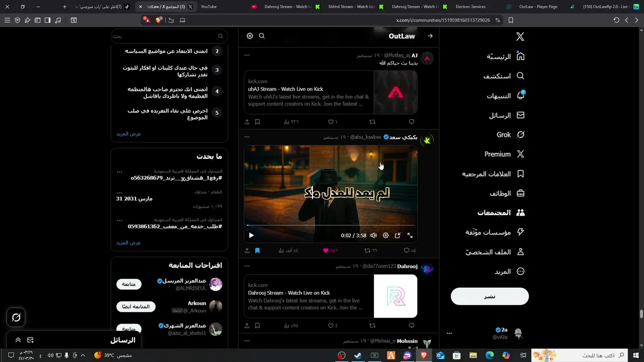Click the نشر post button

pos(490,296)
